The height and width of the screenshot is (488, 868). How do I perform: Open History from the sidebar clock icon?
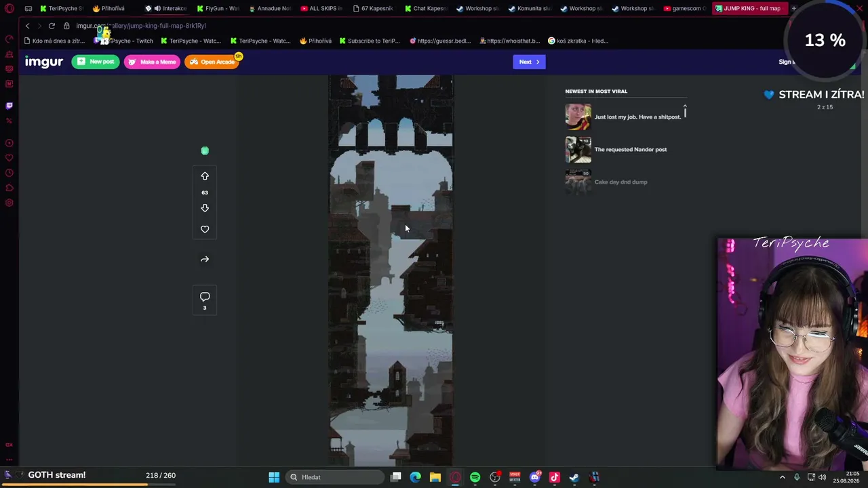point(9,173)
